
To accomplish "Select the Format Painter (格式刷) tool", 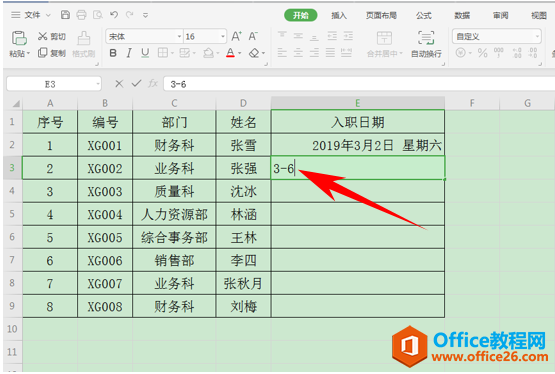I will (84, 44).
